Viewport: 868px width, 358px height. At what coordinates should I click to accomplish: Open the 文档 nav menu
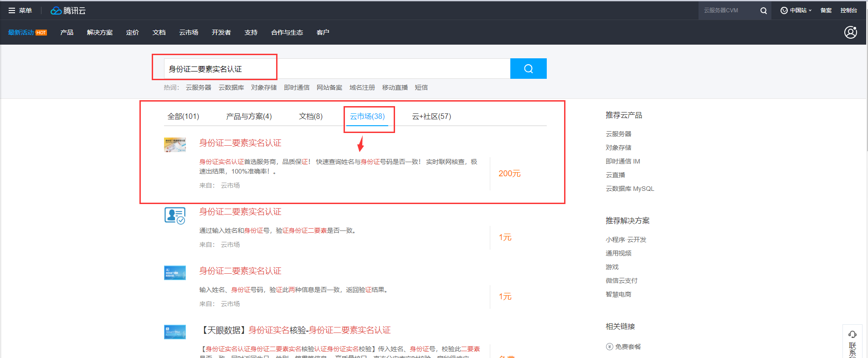[x=159, y=32]
